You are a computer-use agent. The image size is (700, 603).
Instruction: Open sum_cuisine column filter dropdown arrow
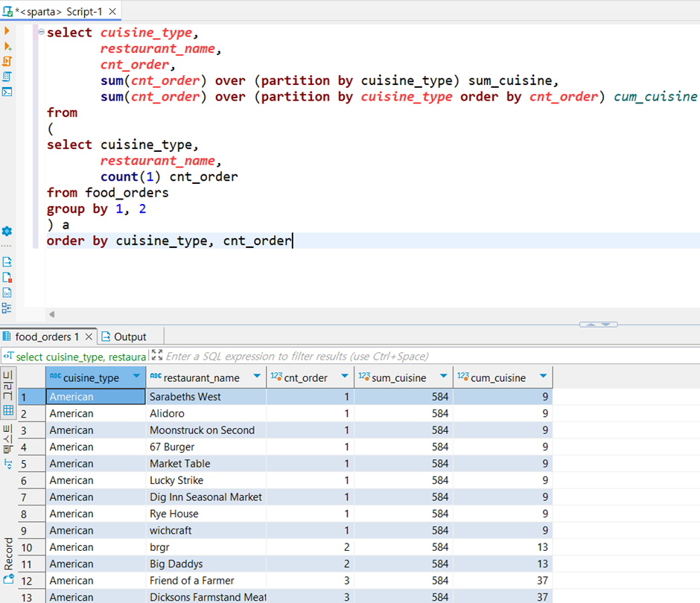click(443, 376)
